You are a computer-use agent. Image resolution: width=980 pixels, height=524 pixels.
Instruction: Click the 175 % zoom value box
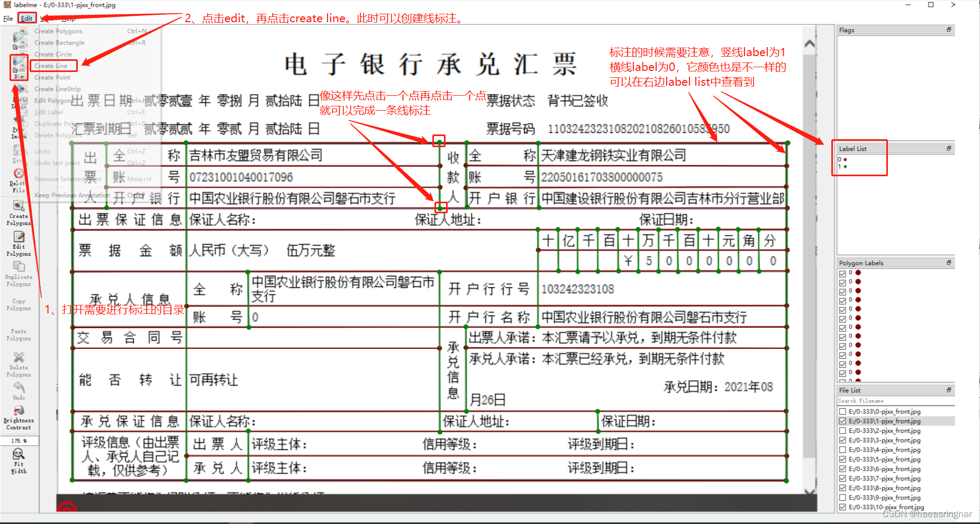[x=19, y=440]
